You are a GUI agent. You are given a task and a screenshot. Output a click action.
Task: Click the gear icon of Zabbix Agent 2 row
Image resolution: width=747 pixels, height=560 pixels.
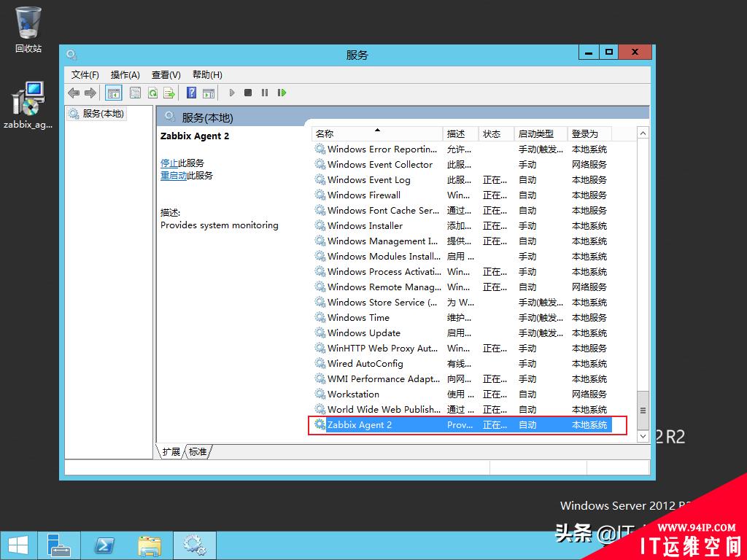[x=320, y=424]
